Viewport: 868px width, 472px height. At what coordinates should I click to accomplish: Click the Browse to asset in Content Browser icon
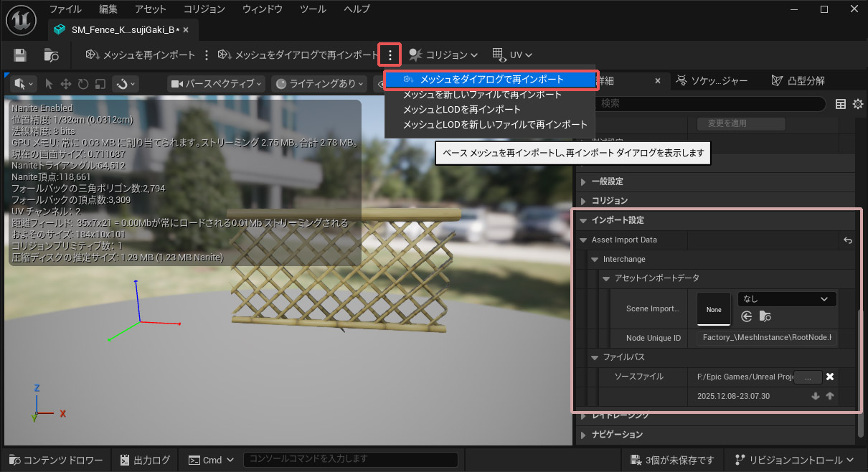tap(51, 55)
